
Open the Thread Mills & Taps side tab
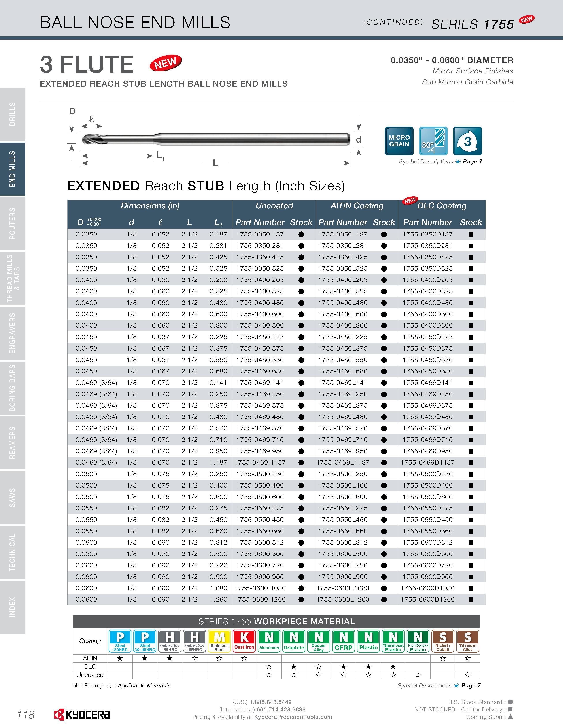(12, 278)
